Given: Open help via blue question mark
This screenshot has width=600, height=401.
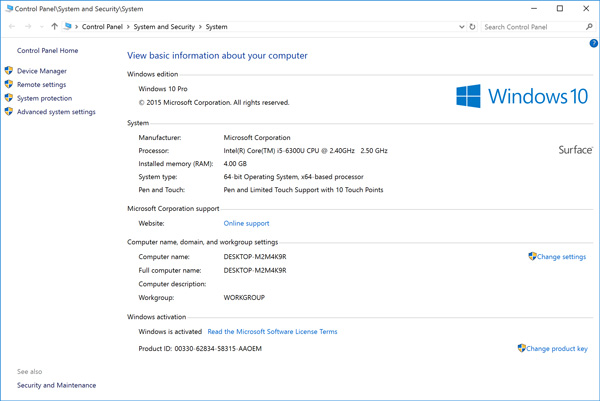Looking at the screenshot, I should coord(594,43).
